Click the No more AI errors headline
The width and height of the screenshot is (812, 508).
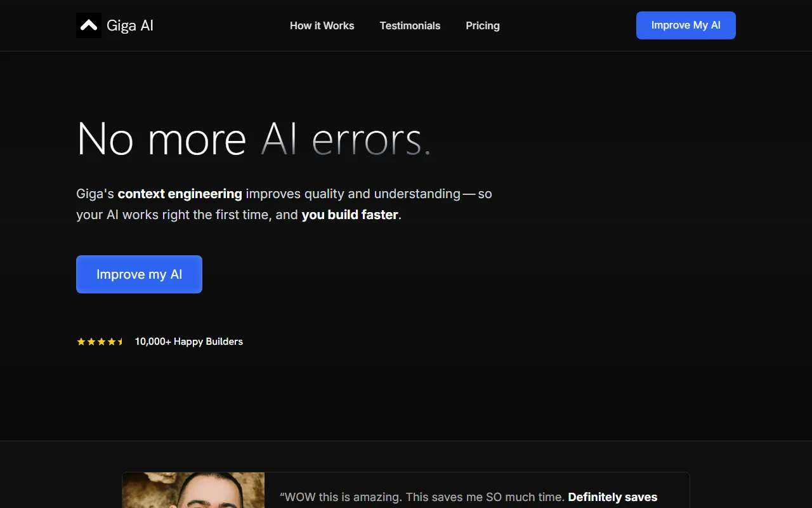click(x=254, y=138)
